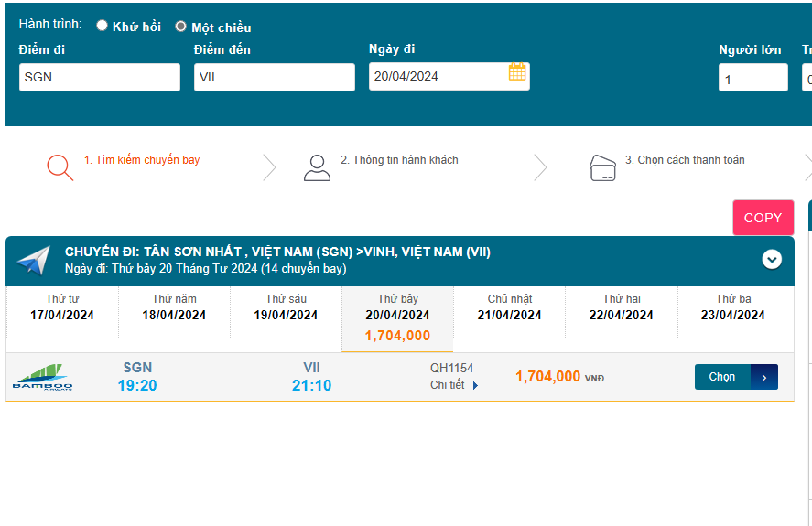Choose the QH1154 flight with Chọn
This screenshot has height=526, width=812.
pos(723,377)
